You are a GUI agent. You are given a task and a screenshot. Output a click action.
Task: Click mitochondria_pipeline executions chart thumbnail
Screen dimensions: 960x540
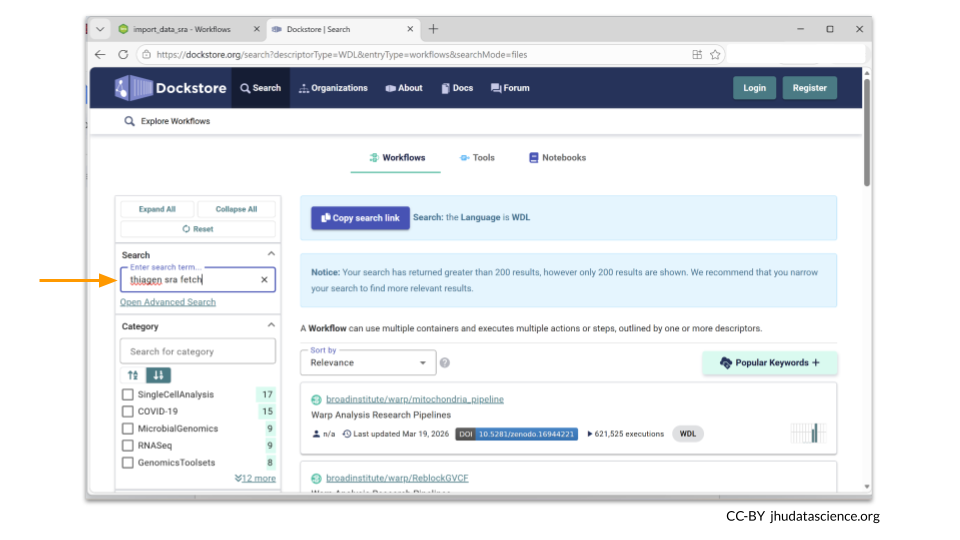tap(808, 433)
